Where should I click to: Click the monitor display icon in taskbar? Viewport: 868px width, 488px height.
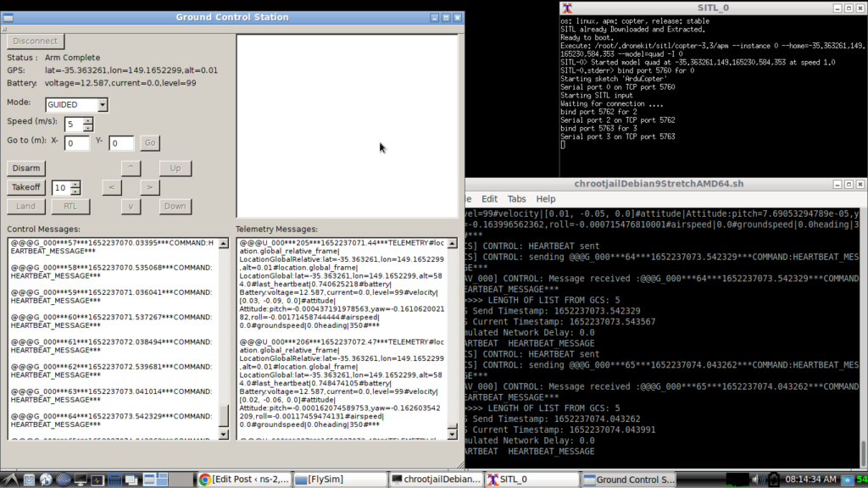click(81, 479)
